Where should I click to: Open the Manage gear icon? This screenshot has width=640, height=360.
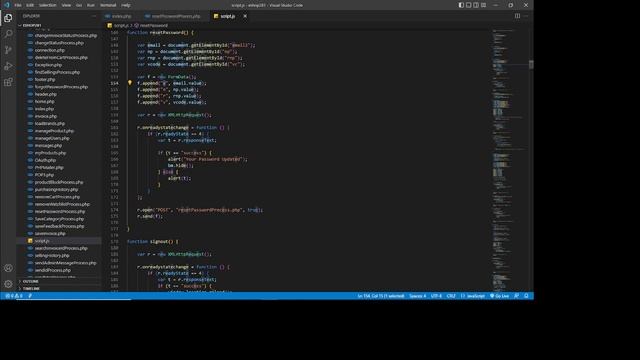click(x=8, y=284)
